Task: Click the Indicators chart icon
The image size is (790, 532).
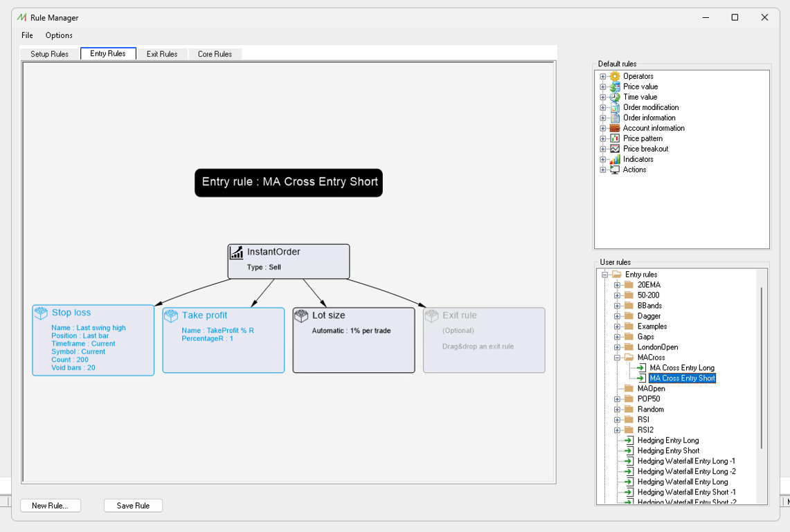Action: click(615, 159)
